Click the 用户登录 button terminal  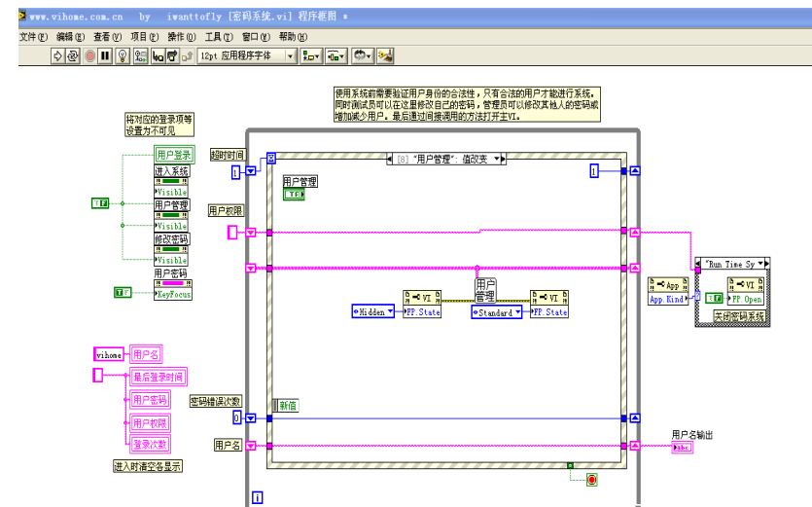click(x=174, y=154)
